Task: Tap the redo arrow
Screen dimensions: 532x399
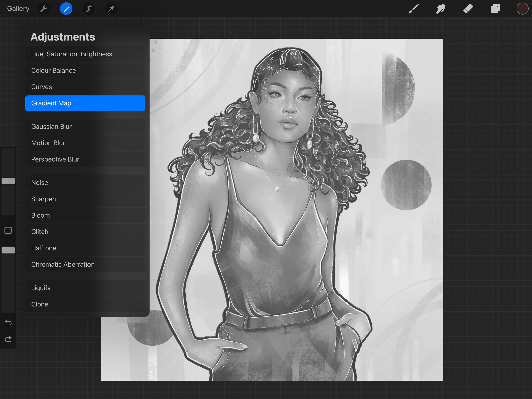Action: (8, 339)
